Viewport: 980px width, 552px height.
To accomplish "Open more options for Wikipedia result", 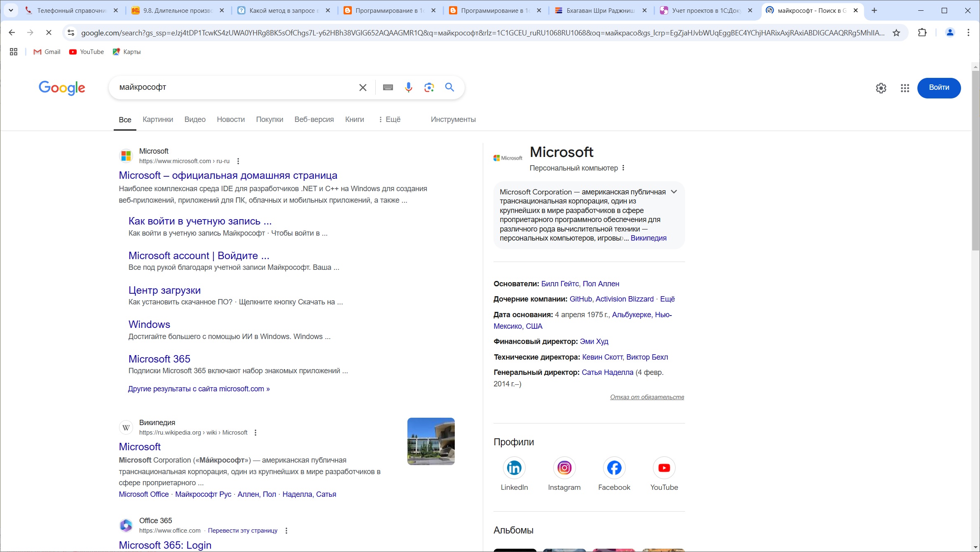I will (255, 433).
